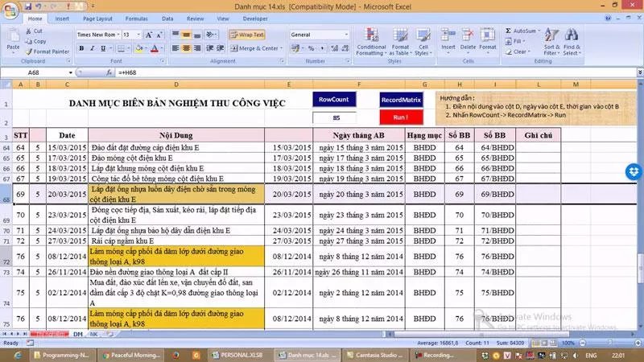Click the insert function fx icon
This screenshot has width=644, height=362.
click(109, 72)
